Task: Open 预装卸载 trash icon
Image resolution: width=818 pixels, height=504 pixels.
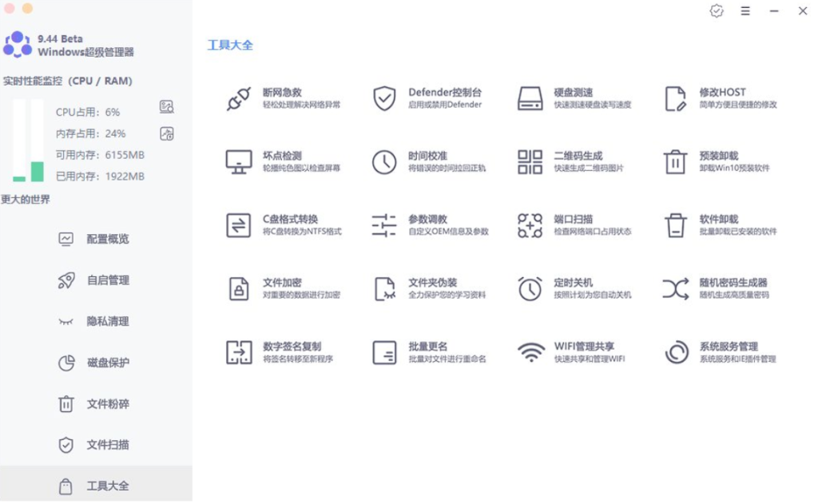Action: pos(676,161)
